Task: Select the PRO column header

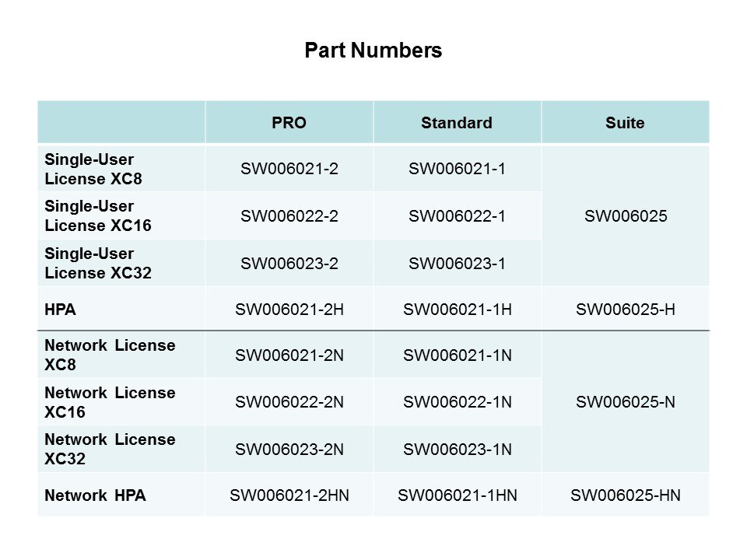Action: click(289, 123)
